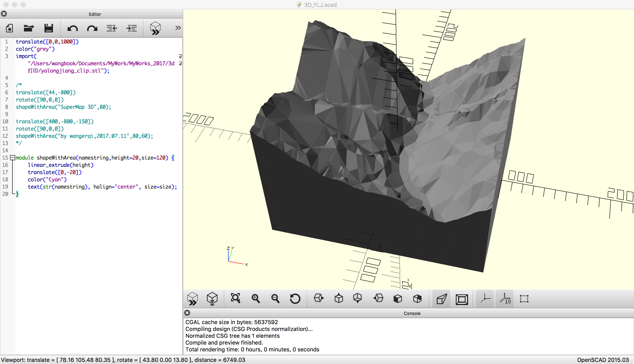Switch to Right view
The width and height of the screenshot is (634, 364).
click(x=319, y=298)
